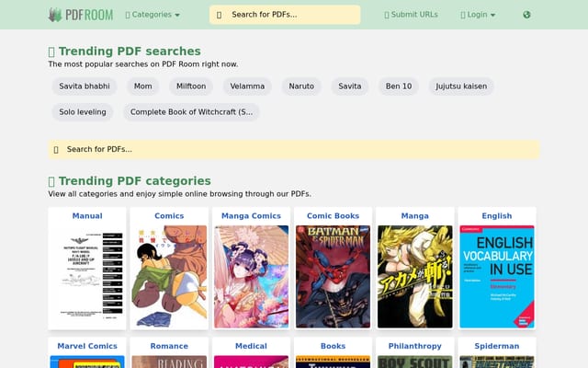Expand the Login dropdown
The height and width of the screenshot is (368, 588).
tap(478, 15)
